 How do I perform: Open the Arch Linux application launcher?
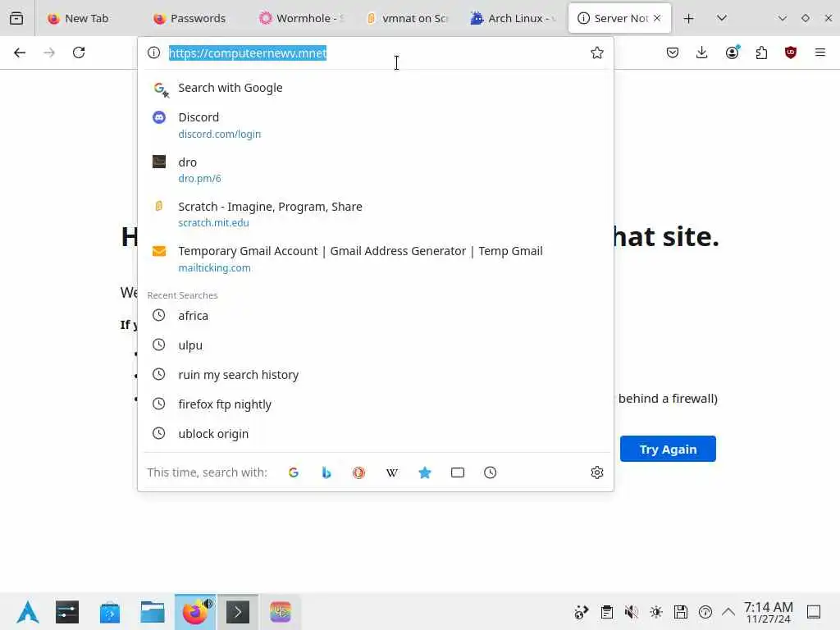(27, 612)
